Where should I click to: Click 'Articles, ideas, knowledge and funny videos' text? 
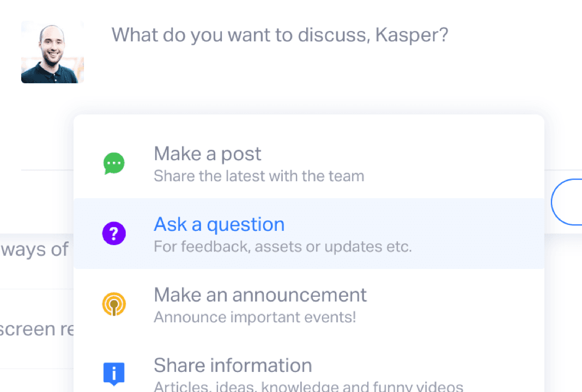tap(308, 387)
